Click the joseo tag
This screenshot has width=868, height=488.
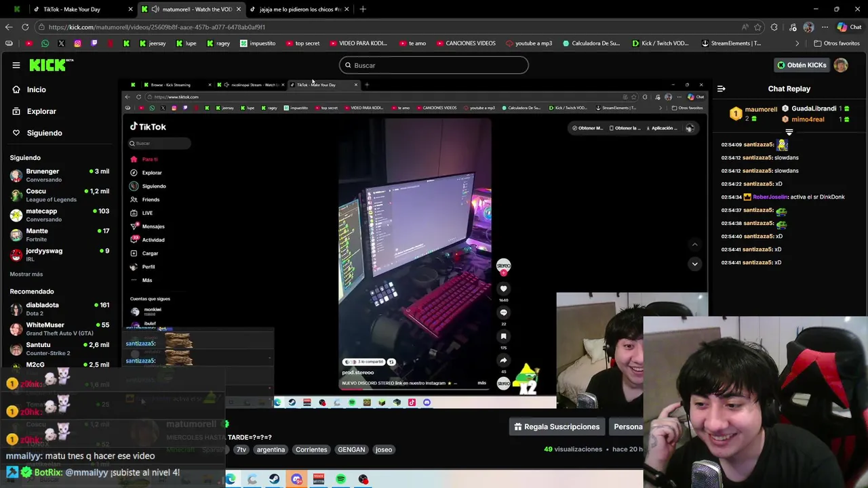tap(384, 449)
